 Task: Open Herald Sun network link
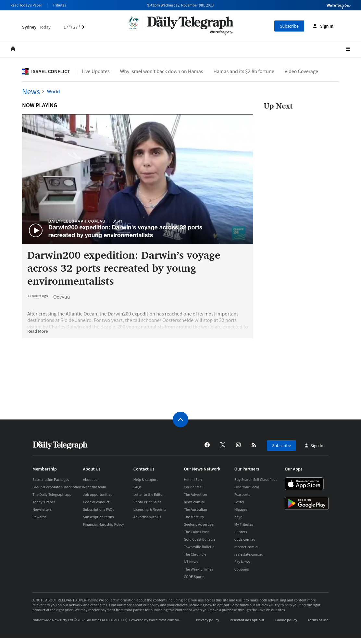[193, 480]
